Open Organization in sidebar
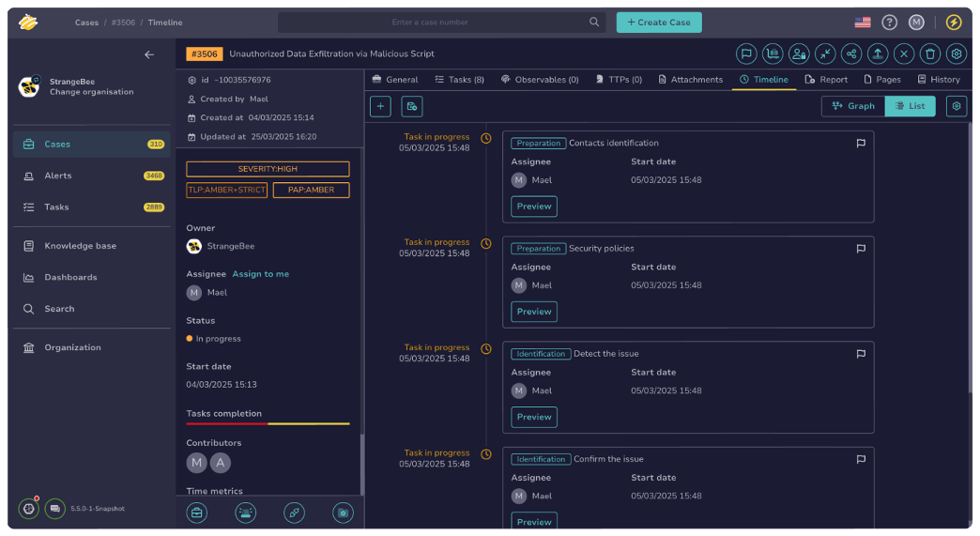 [92, 347]
